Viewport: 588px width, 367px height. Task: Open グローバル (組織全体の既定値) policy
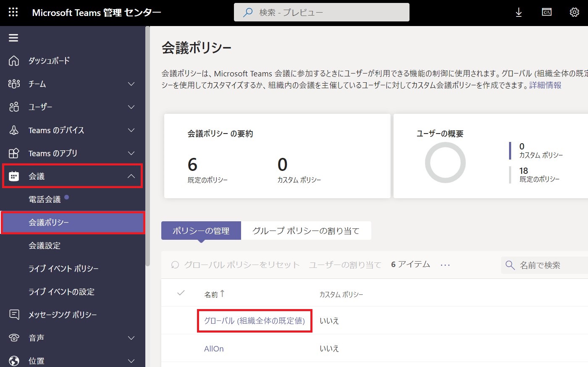click(255, 321)
